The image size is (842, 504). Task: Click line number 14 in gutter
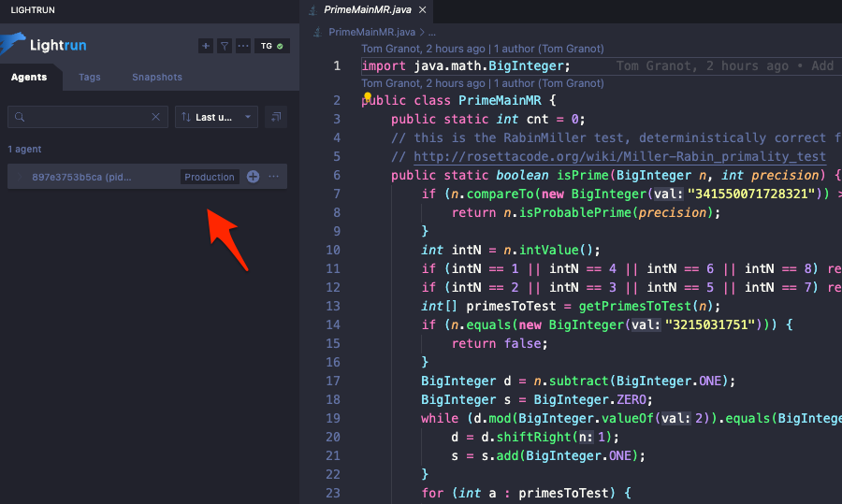point(333,324)
